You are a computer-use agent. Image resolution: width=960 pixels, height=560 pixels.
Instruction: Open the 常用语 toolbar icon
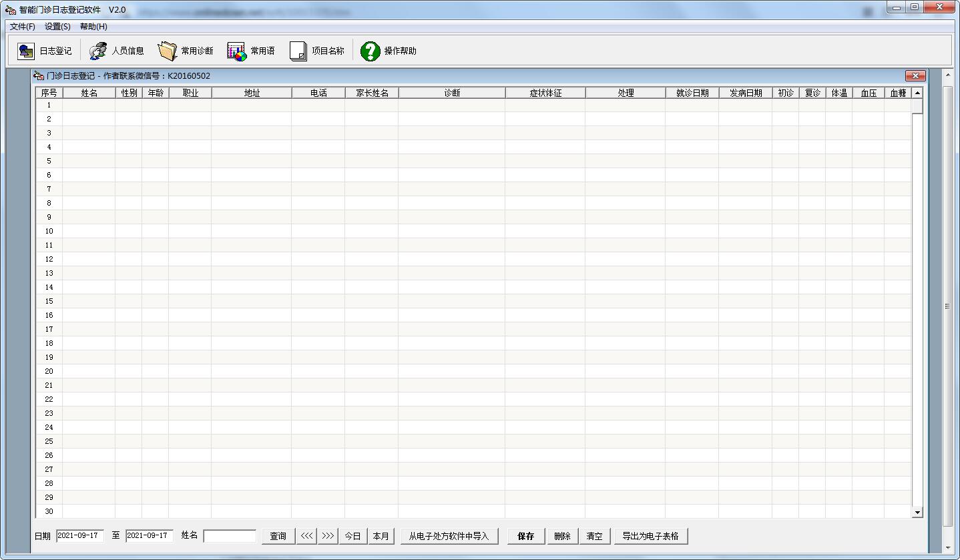(237, 51)
